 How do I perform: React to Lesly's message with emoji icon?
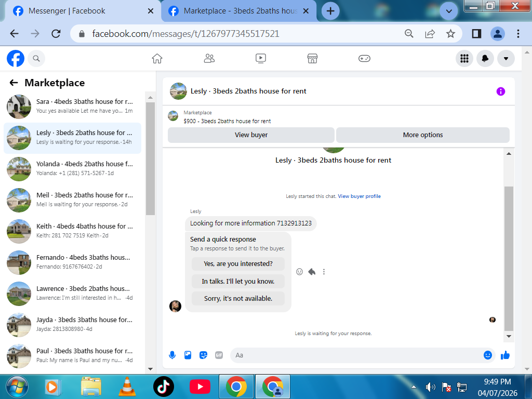click(x=299, y=271)
